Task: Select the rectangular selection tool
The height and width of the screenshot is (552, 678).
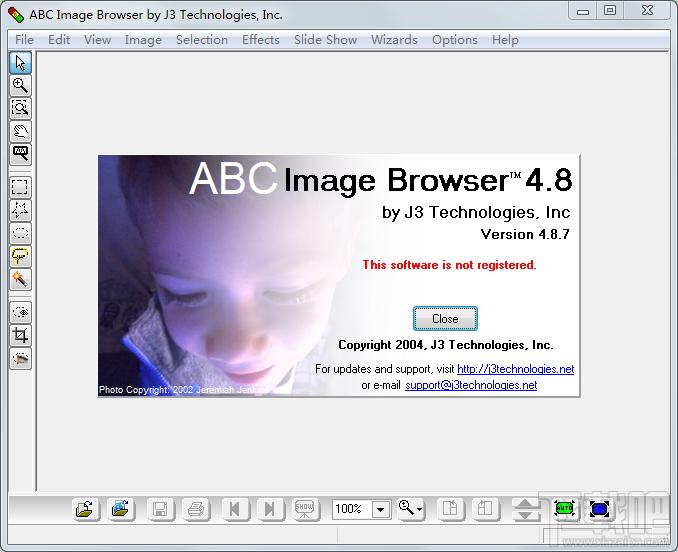Action: [x=20, y=187]
